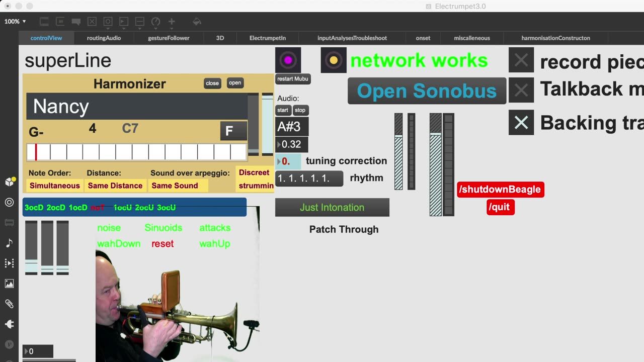Screen dimensions: 644x362
Task: Click the taller level slider left of /shutdownBeagle
Action: tap(436, 164)
